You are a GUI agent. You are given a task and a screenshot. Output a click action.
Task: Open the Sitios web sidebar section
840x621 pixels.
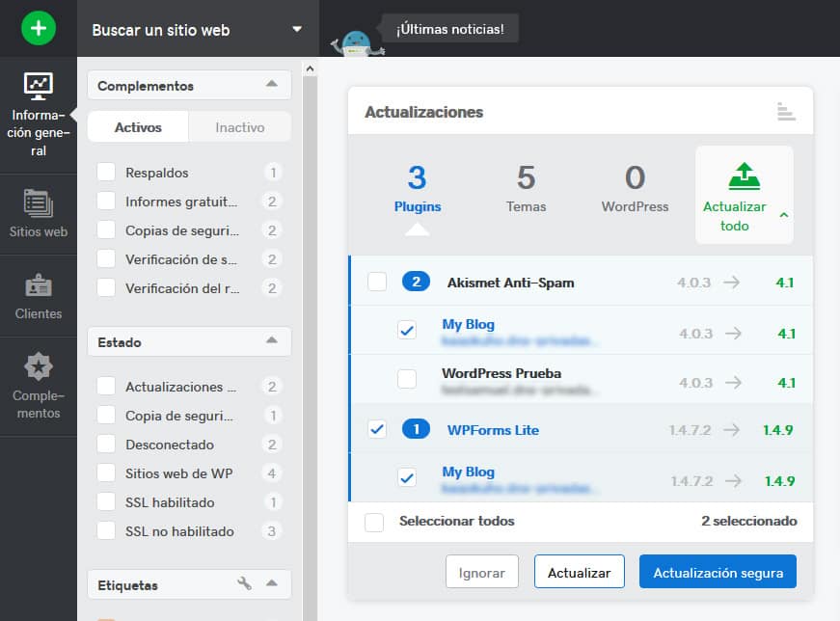(x=39, y=214)
